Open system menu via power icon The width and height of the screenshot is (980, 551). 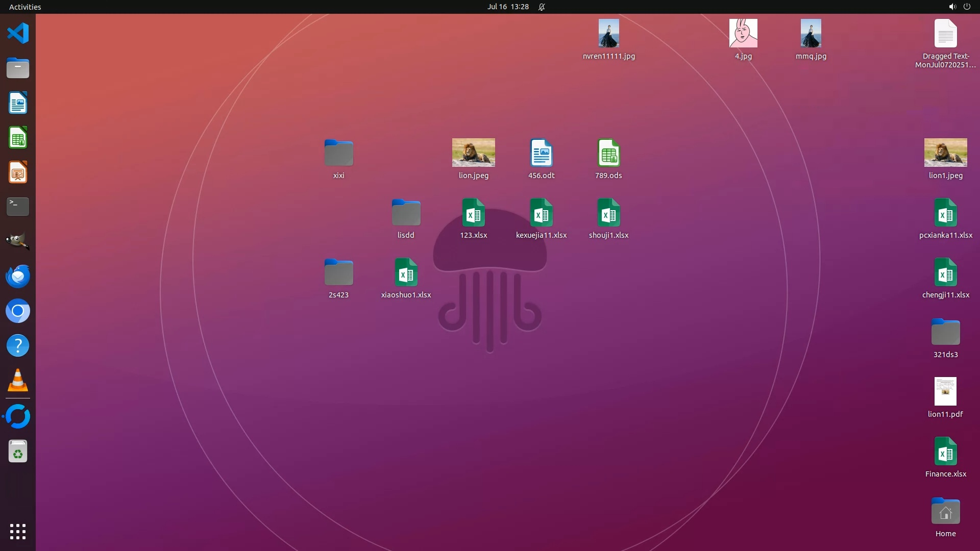coord(967,7)
